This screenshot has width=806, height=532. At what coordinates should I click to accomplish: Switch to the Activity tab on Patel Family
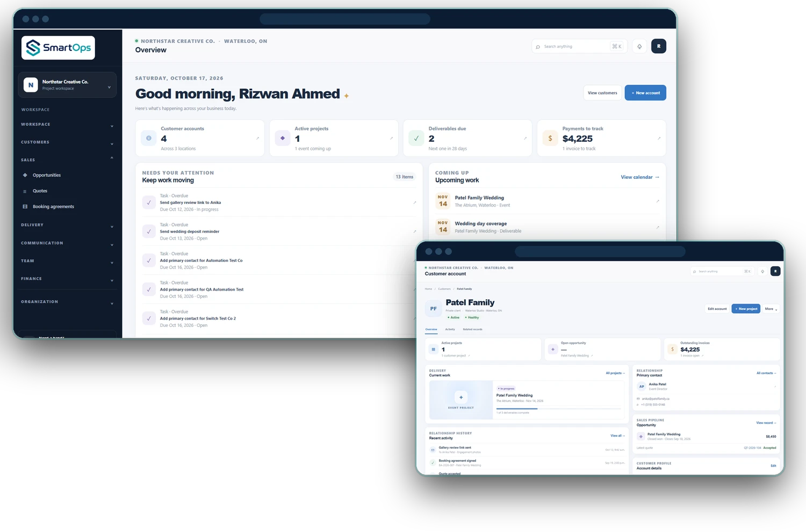pyautogui.click(x=450, y=329)
